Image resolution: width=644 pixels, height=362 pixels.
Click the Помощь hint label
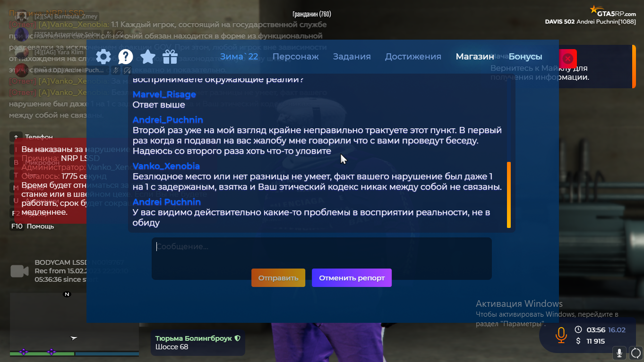(x=40, y=226)
